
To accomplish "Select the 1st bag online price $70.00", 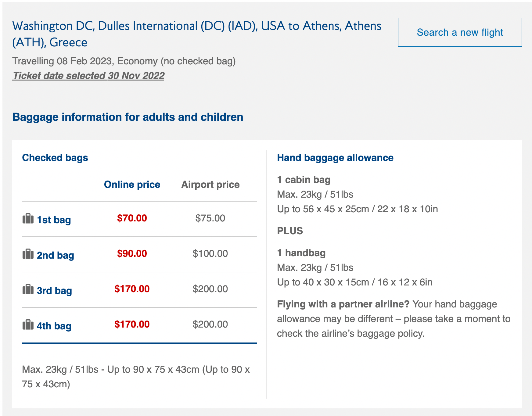I will 132,218.
